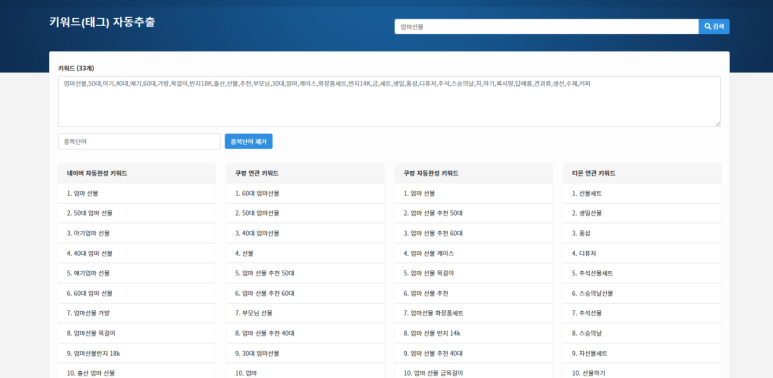Select '3. 아기엄마 선물' row
This screenshot has width=773, height=378.
[x=137, y=233]
